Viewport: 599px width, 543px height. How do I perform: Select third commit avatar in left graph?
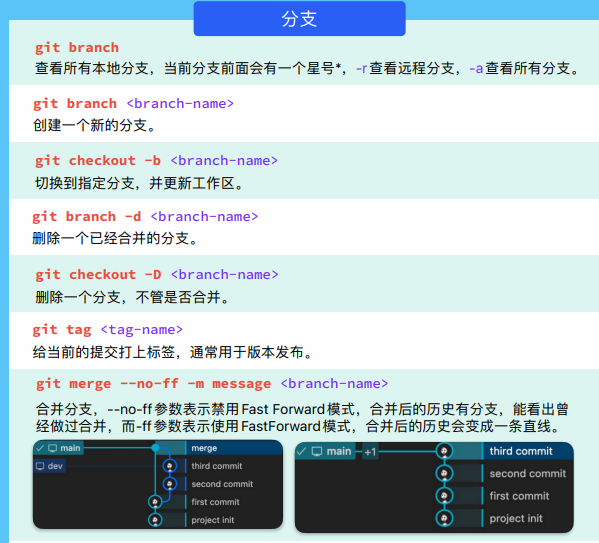click(x=170, y=466)
